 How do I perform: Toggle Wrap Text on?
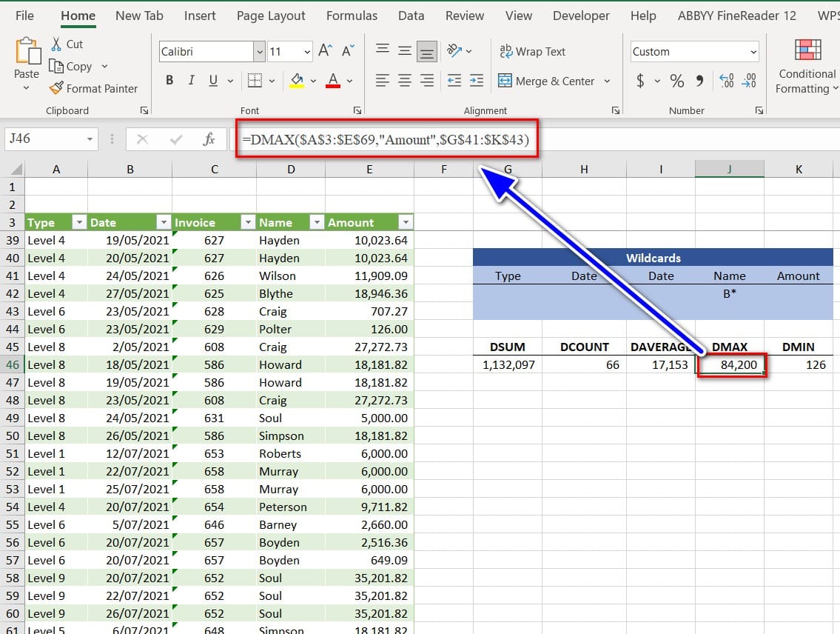[x=532, y=51]
